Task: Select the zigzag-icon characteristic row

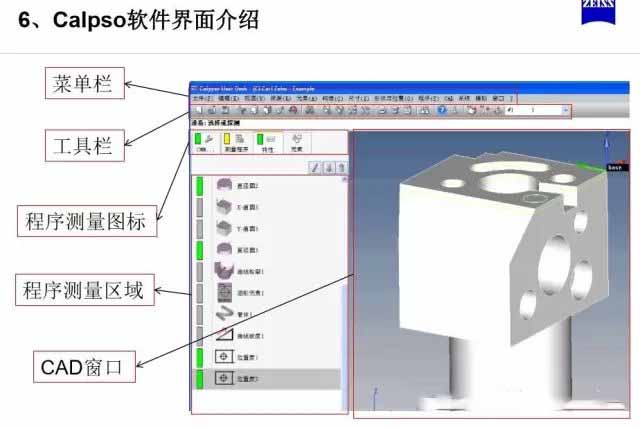Action: click(267, 314)
